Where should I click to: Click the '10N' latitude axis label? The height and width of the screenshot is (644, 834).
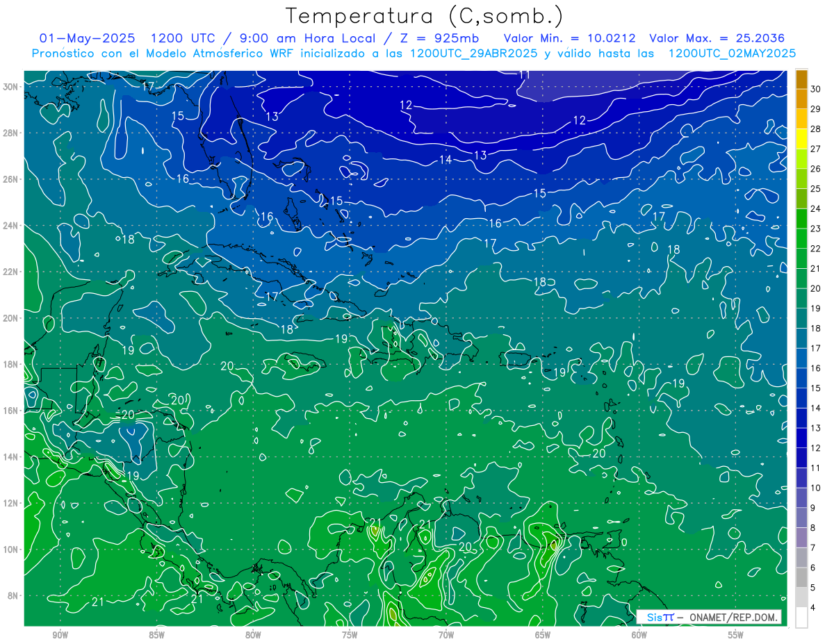click(x=10, y=550)
